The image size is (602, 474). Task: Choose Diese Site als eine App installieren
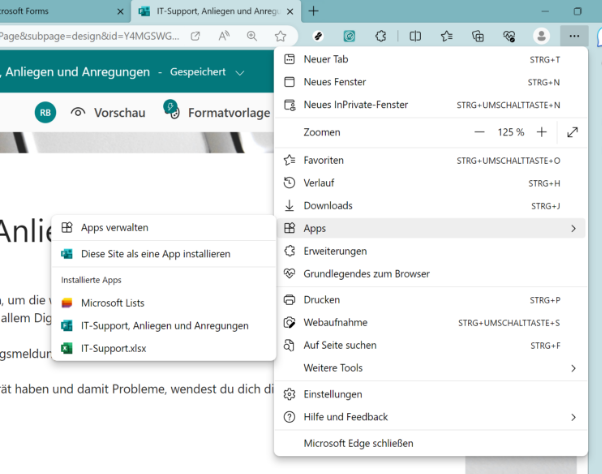155,254
